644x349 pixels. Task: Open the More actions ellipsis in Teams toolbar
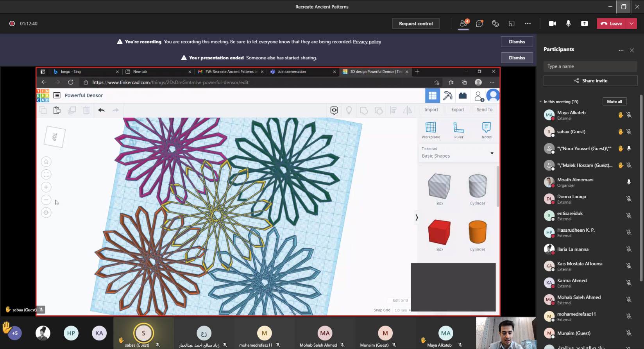[x=528, y=23]
